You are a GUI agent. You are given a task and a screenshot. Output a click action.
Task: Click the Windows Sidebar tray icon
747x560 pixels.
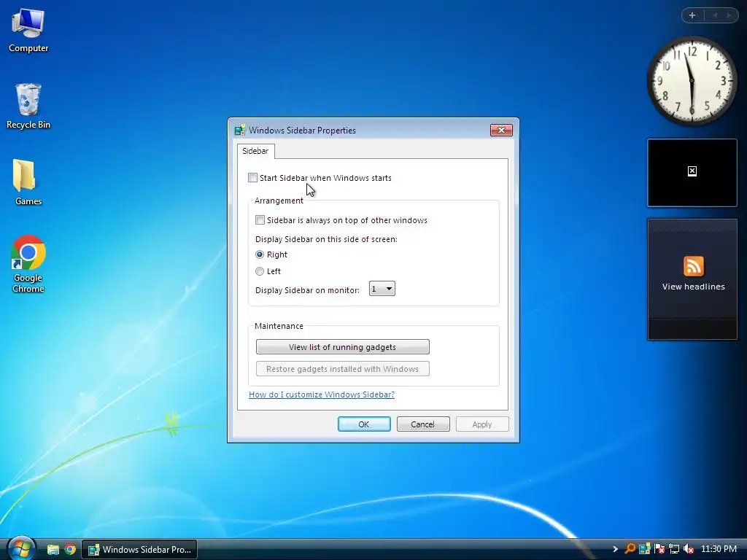tap(645, 549)
